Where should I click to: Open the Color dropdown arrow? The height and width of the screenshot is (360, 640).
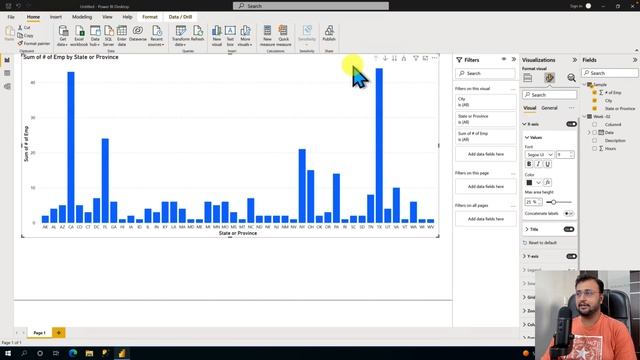click(538, 182)
